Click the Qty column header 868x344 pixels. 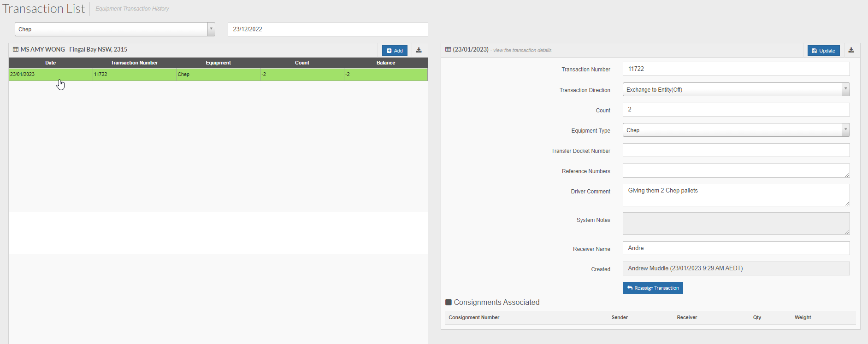click(757, 317)
